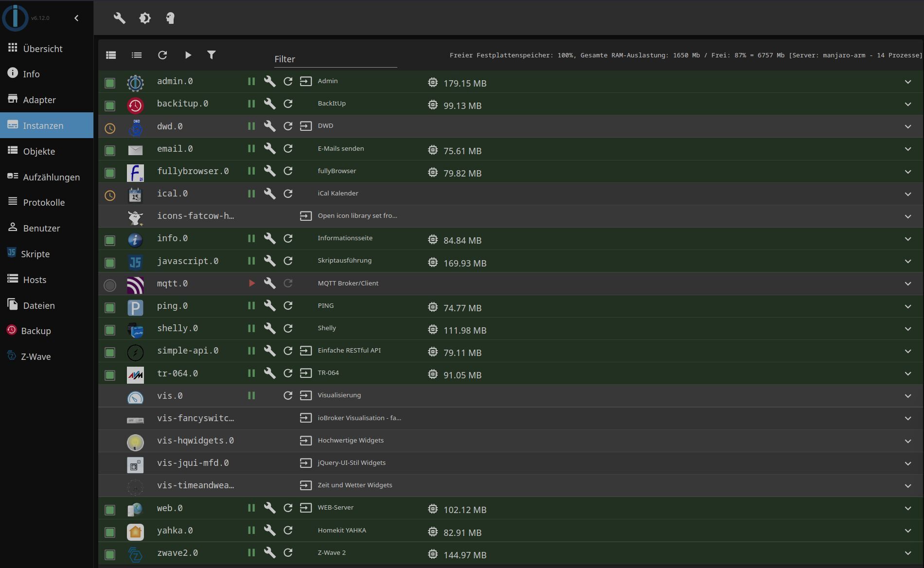
Task: Click the backitup.0 status indicator
Action: 110,106
